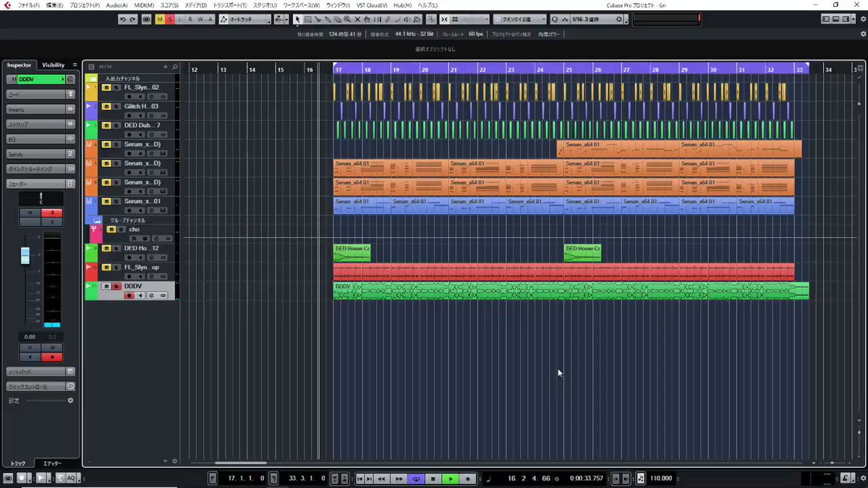Image resolution: width=868 pixels, height=488 pixels.
Task: Open the track list settings gear
Action: click(174, 461)
